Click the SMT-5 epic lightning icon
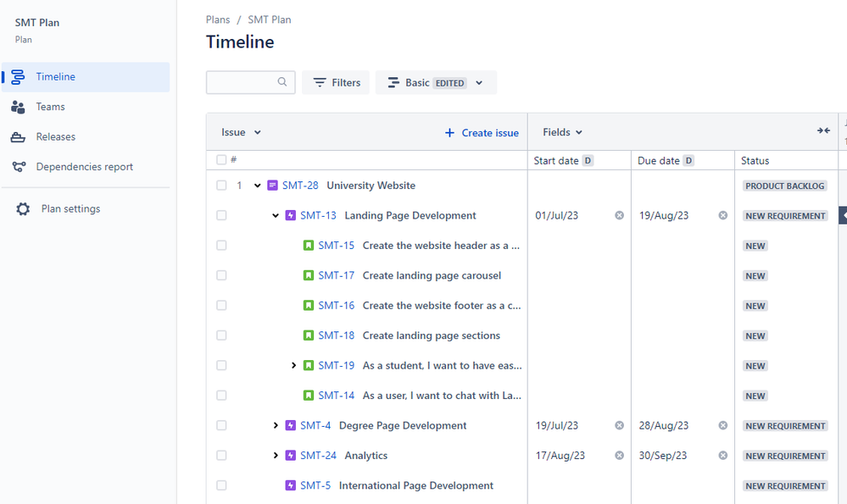This screenshot has width=847, height=504. click(x=291, y=485)
